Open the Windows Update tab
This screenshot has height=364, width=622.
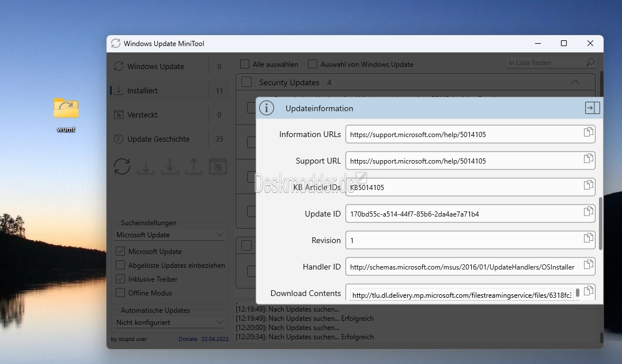click(169, 66)
